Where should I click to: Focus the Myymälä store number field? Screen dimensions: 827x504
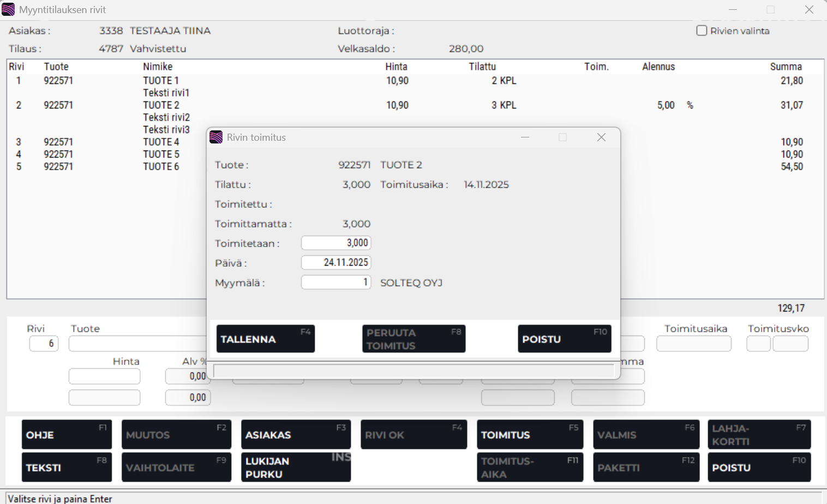336,282
